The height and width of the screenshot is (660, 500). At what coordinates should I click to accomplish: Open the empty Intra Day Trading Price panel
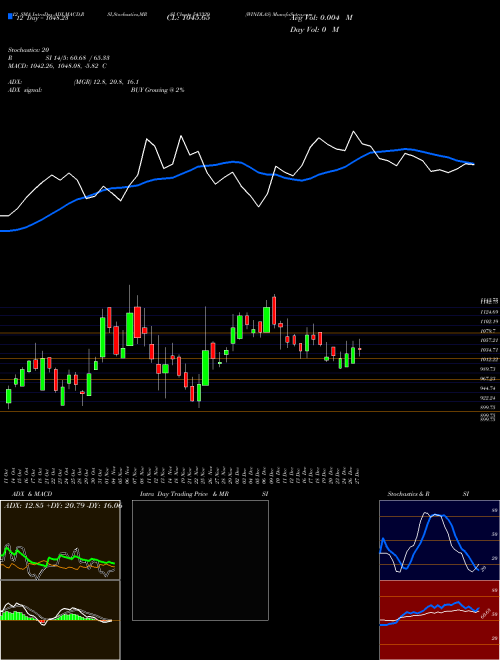point(200,560)
